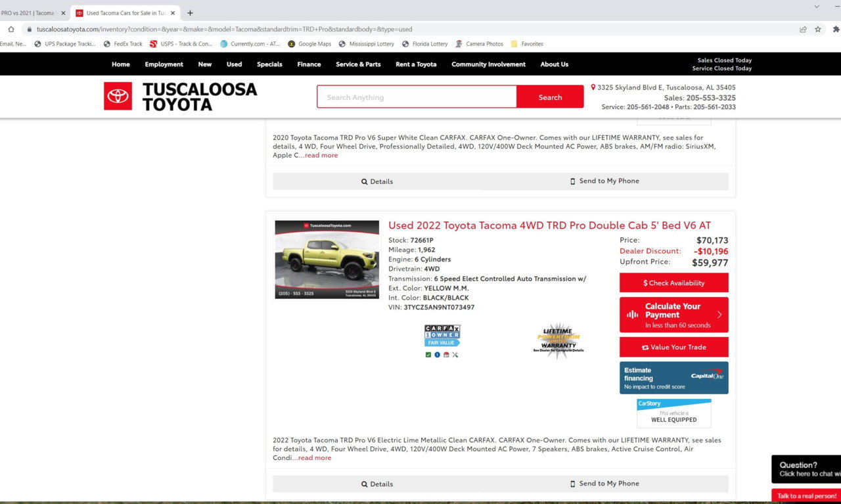Open UPS Package Tracking bookmark
The height and width of the screenshot is (504, 841).
pos(64,44)
